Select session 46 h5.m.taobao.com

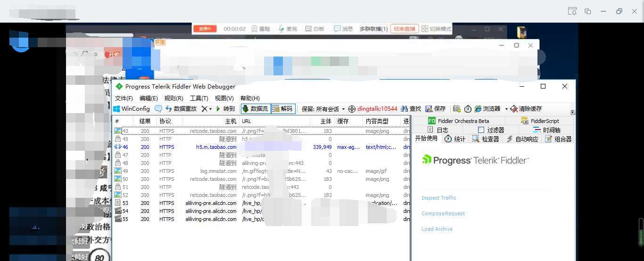click(x=262, y=147)
